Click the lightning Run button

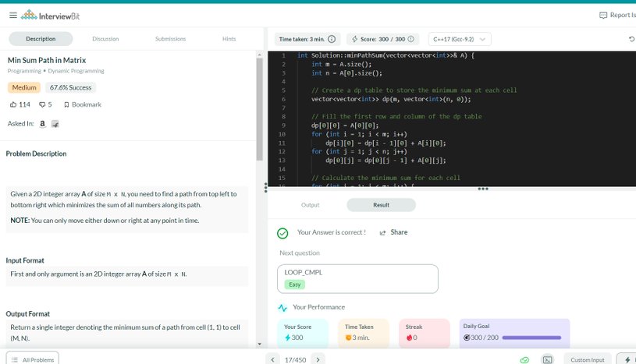[627, 359]
